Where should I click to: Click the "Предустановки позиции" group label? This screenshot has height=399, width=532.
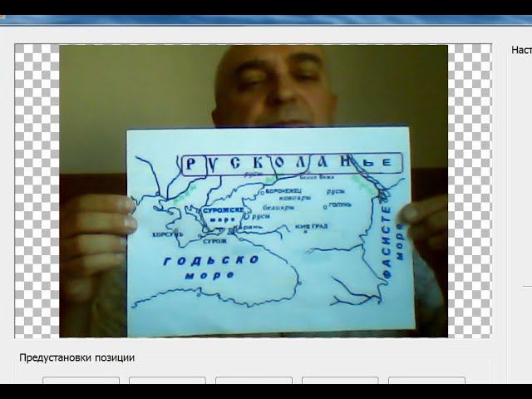coord(77,357)
